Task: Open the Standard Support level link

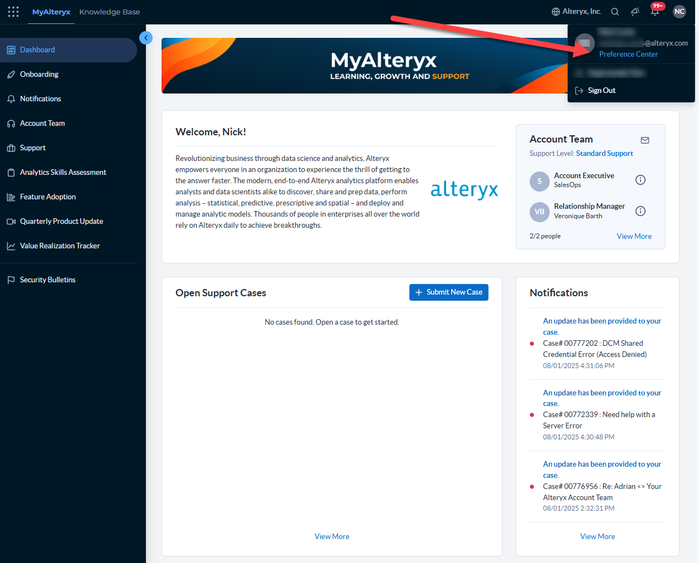Action: tap(604, 153)
